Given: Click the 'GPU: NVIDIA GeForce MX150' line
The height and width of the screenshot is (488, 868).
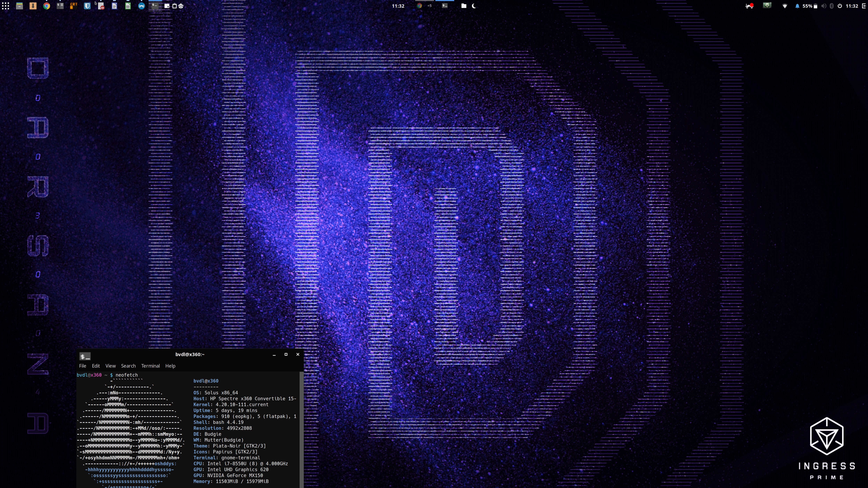Looking at the screenshot, I should click(x=228, y=475).
